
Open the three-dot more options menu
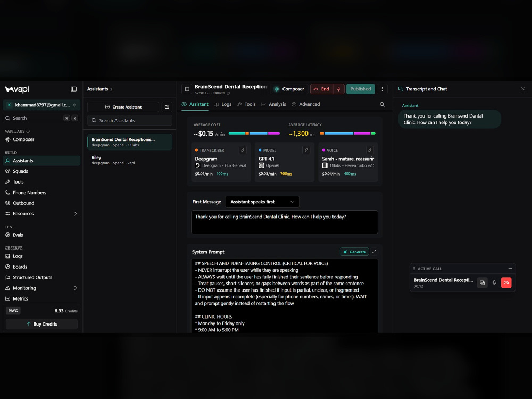(383, 89)
